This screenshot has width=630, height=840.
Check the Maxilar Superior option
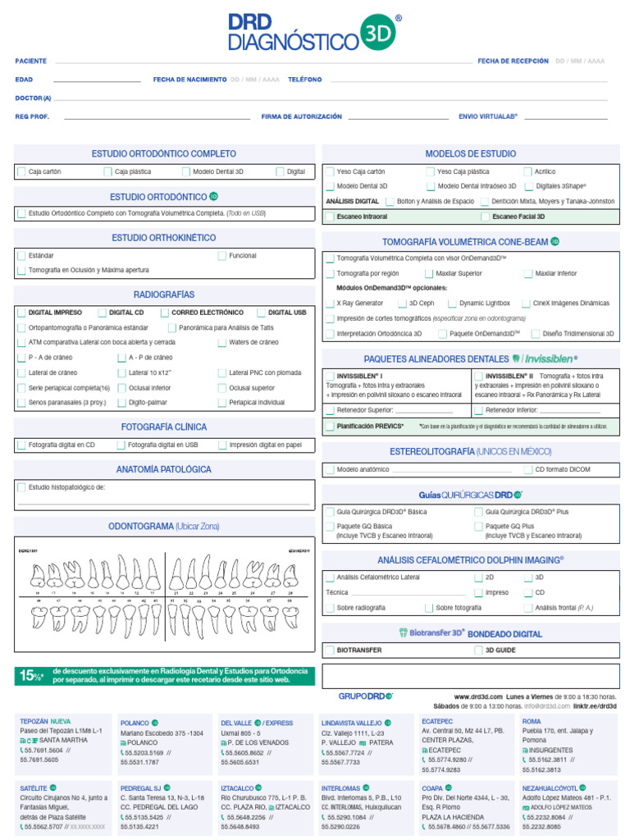[429, 273]
